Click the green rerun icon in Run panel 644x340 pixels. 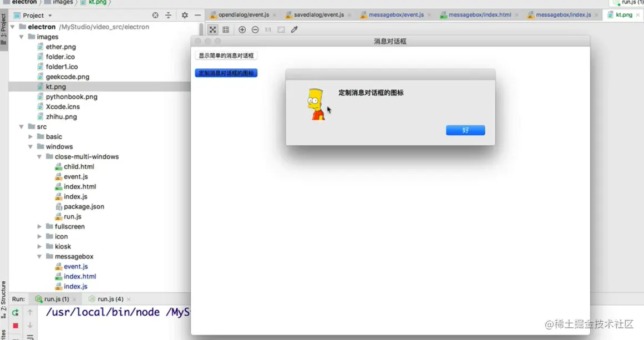[15, 312]
